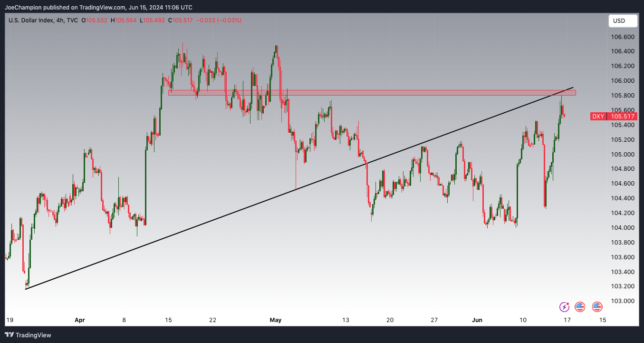Open the US flag event icon farthest from the lightning icon
This screenshot has width=644, height=343.
point(597,307)
